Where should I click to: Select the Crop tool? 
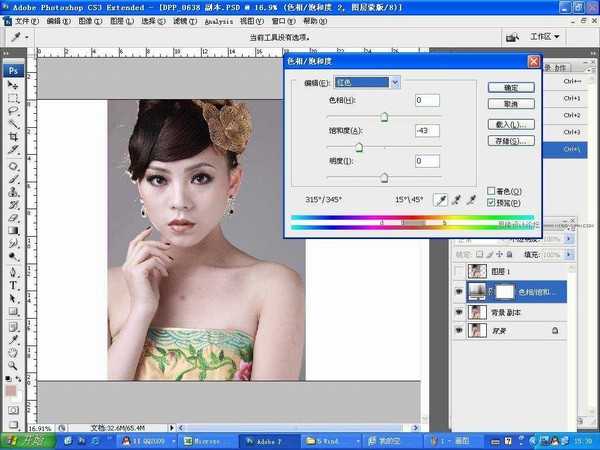tap(14, 137)
